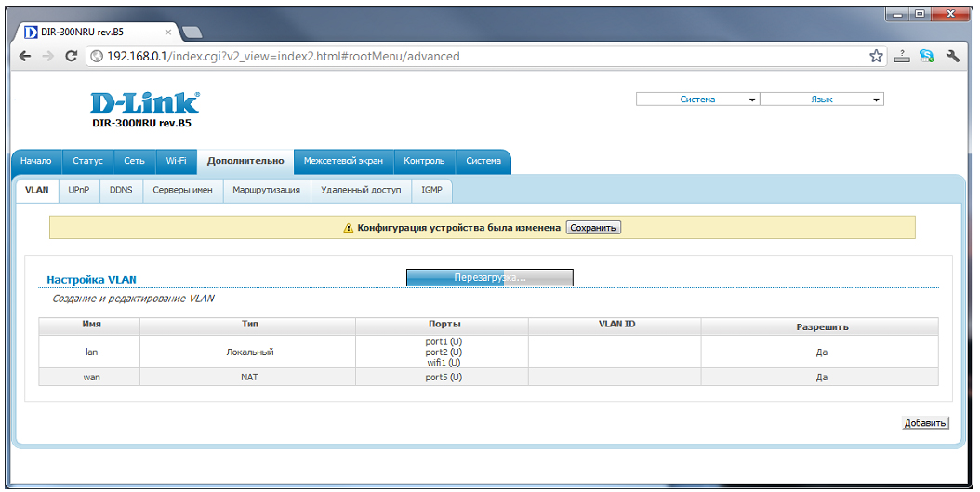The height and width of the screenshot is (492, 980).
Task: Reload the page with refresh icon
Action: pyautogui.click(x=72, y=56)
